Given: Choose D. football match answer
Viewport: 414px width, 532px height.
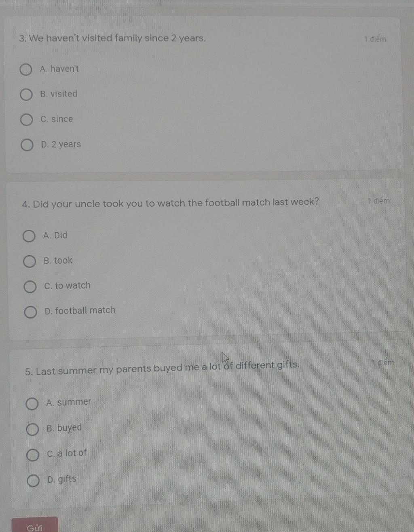Looking at the screenshot, I should 30,312.
